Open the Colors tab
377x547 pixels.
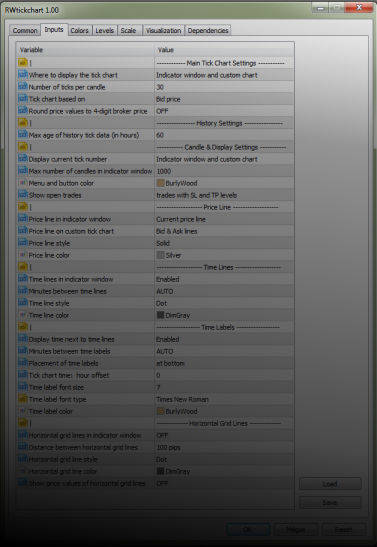(80, 30)
